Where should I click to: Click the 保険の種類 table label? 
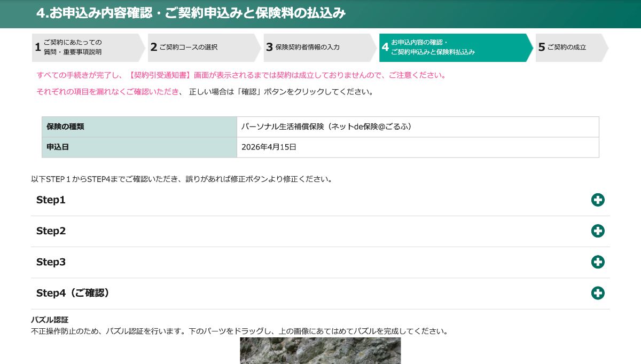[x=65, y=127]
